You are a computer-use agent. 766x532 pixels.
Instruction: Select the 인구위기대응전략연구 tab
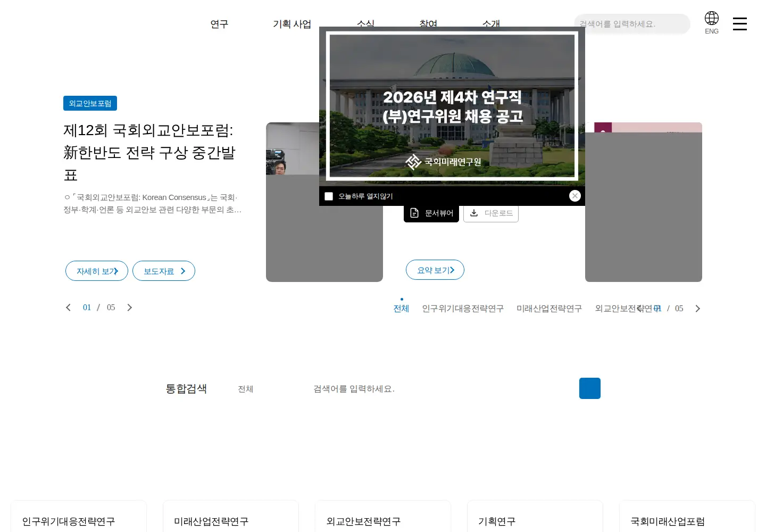point(463,309)
